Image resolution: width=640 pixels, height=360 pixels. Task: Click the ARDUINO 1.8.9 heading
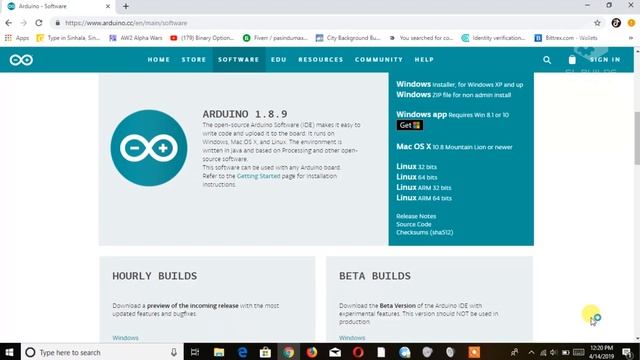pyautogui.click(x=245, y=114)
